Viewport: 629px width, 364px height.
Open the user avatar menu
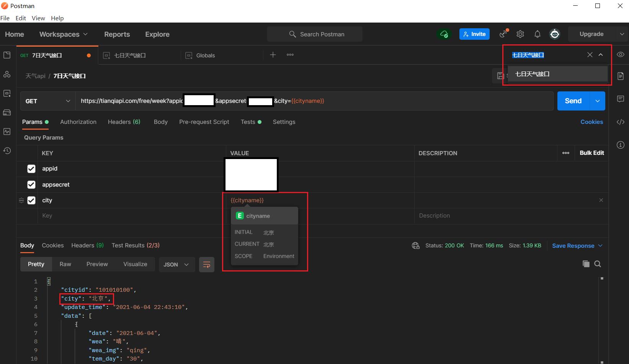click(x=555, y=34)
